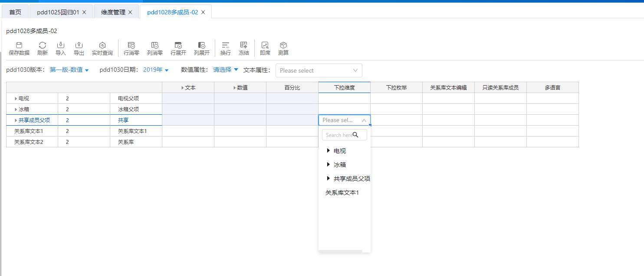
Task: Click the 导入 import icon
Action: pos(61,45)
